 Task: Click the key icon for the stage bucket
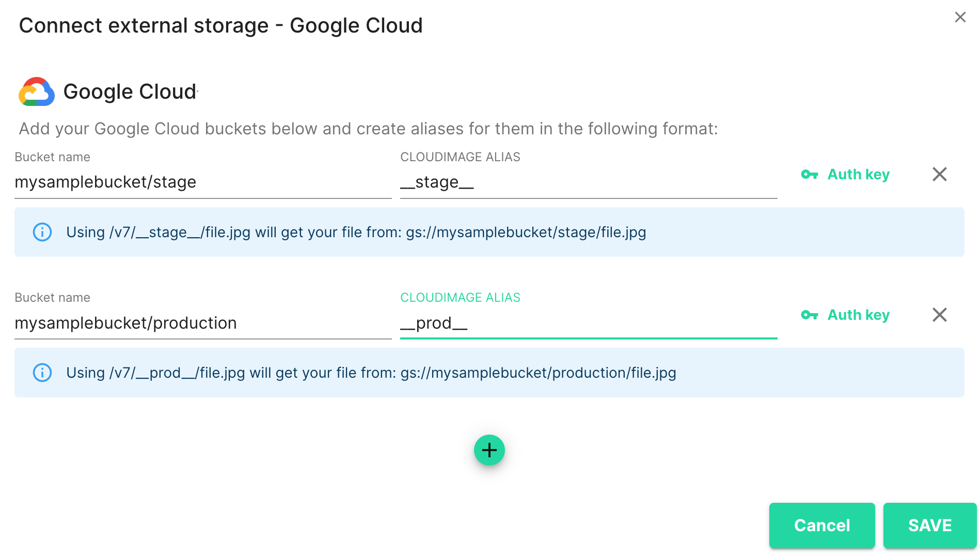(x=809, y=175)
